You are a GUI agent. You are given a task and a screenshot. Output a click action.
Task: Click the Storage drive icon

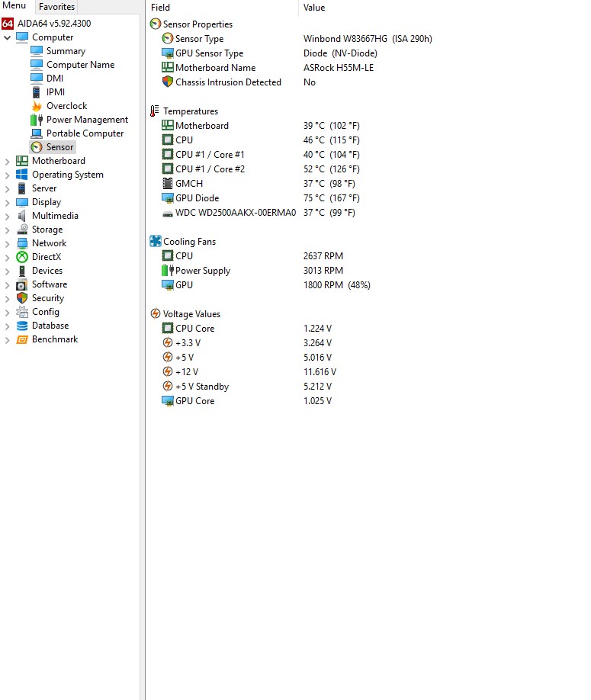22,230
